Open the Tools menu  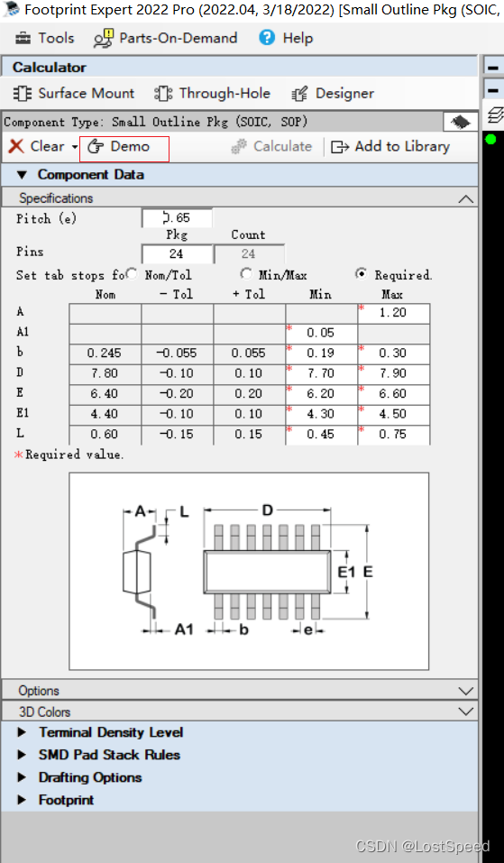[x=44, y=38]
